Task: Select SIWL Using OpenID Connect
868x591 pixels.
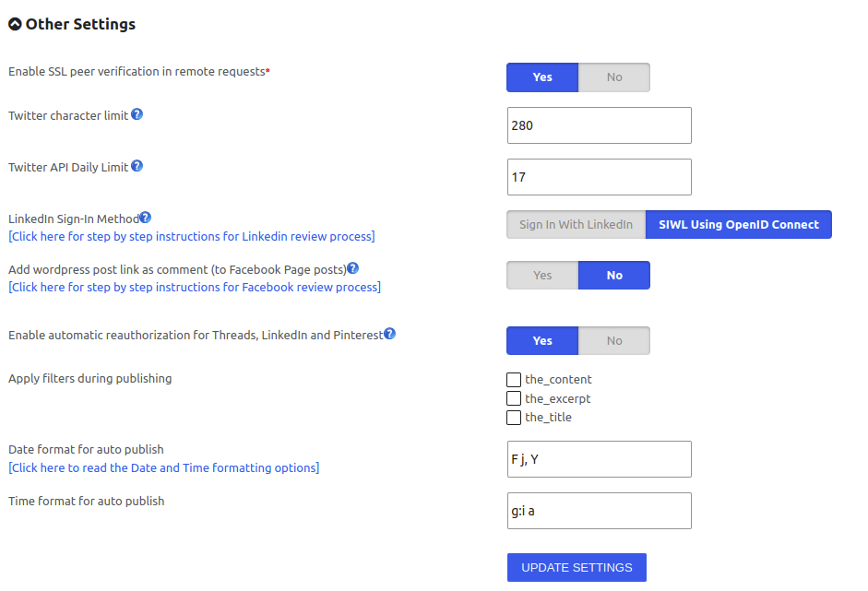Action: 739,225
